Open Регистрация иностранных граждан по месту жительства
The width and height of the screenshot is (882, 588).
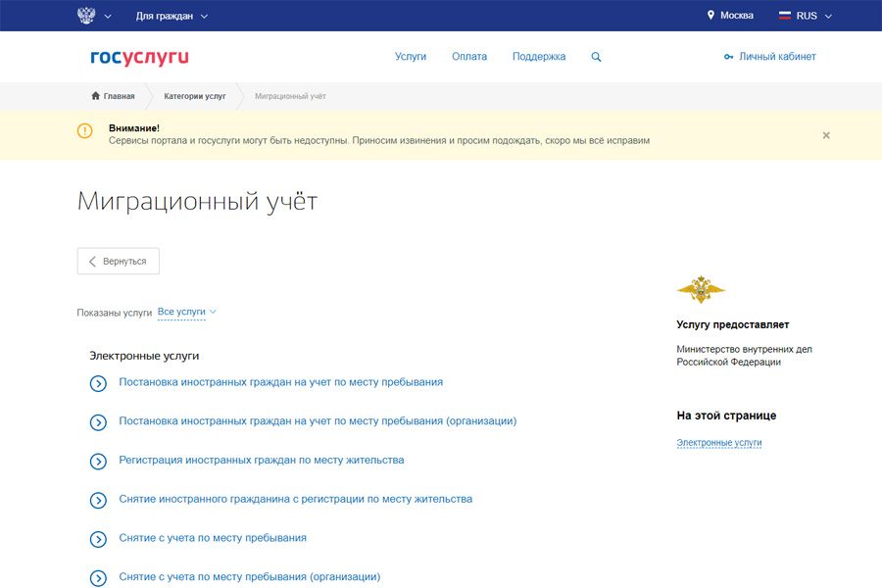[262, 460]
